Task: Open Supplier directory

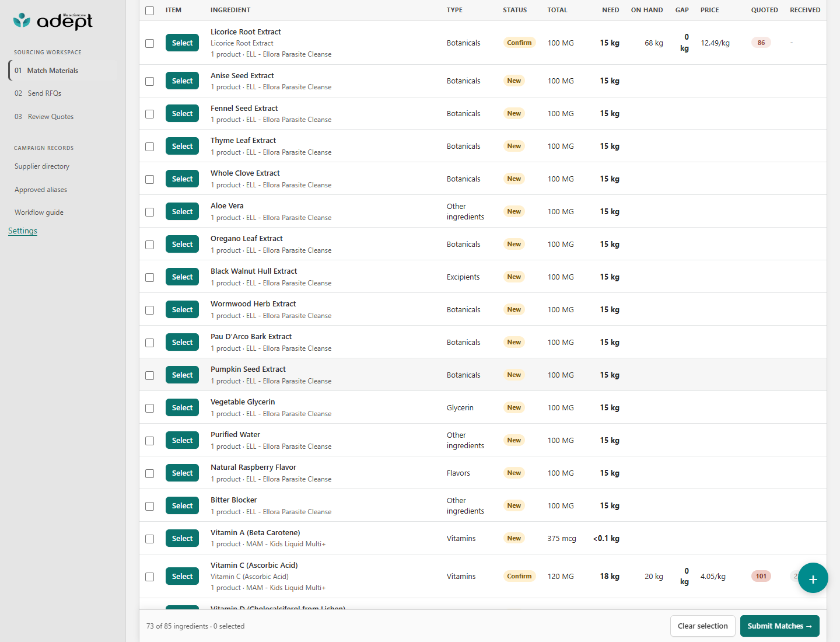Action: point(42,166)
